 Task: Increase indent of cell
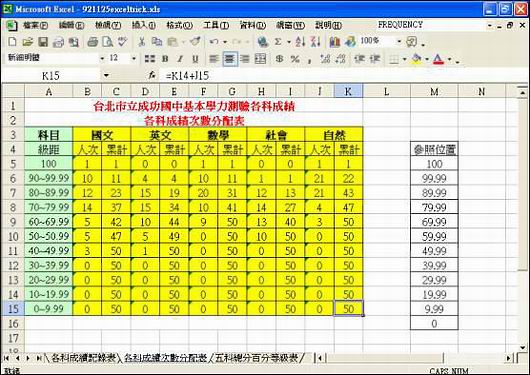(375, 59)
